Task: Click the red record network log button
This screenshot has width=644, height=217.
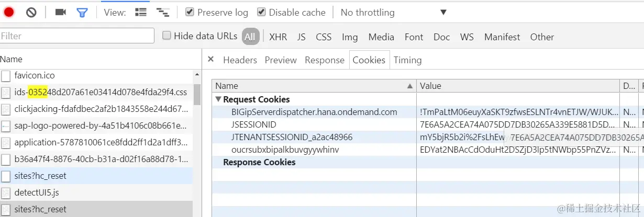Action: 9,12
